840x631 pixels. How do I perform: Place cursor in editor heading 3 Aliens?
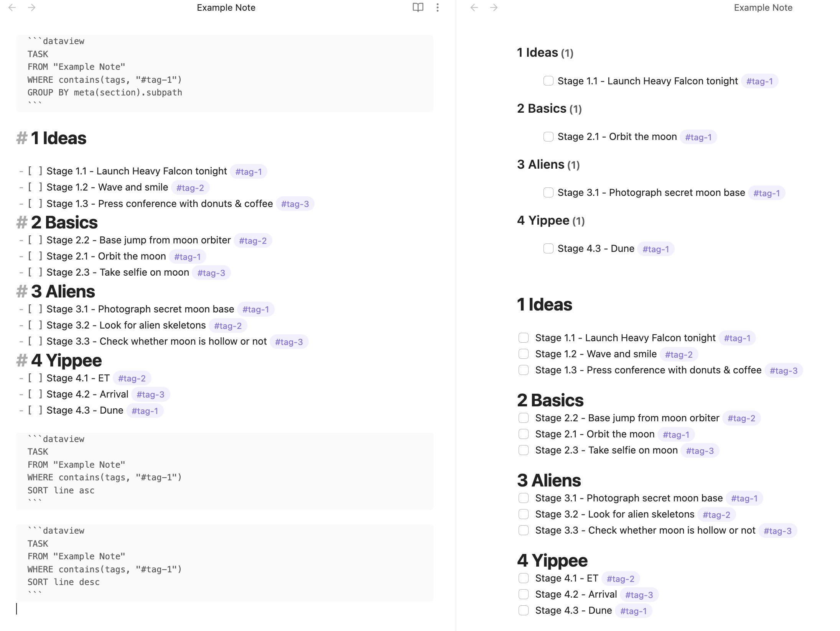(x=63, y=291)
